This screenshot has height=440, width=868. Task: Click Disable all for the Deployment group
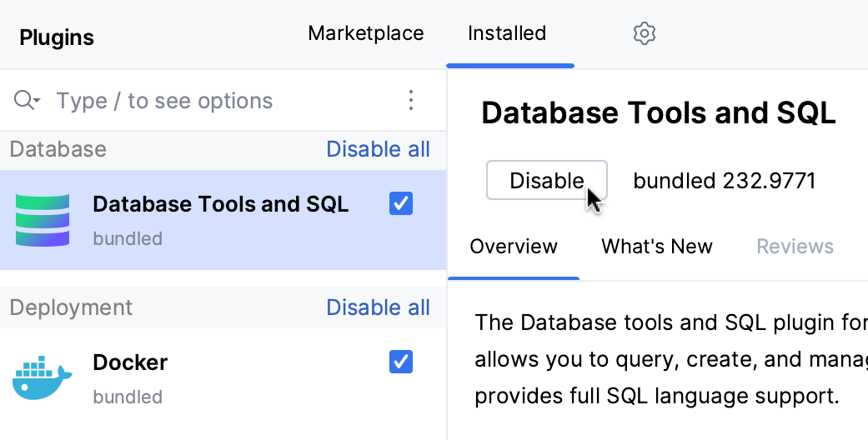(378, 307)
